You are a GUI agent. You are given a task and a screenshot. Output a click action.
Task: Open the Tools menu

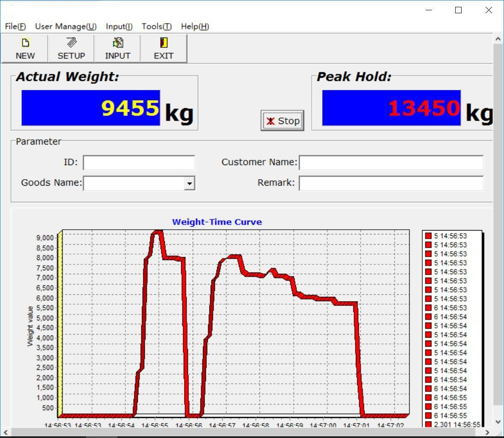[x=157, y=27]
